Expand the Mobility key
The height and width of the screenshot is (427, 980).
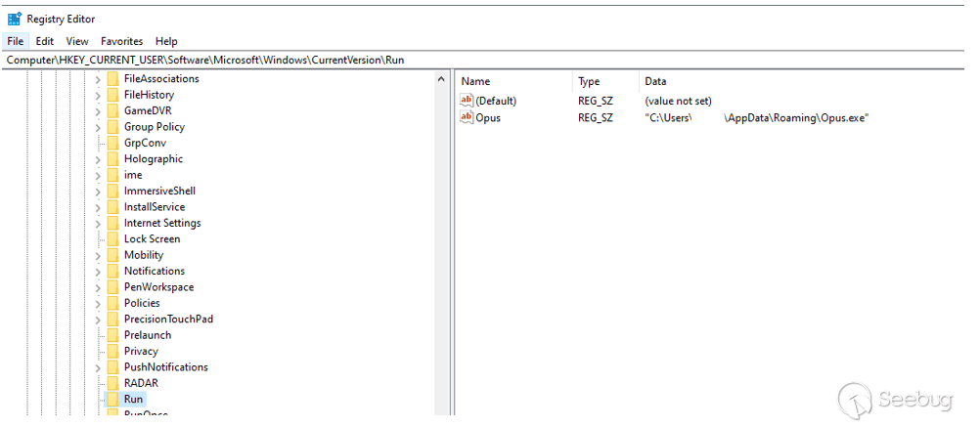tap(98, 255)
